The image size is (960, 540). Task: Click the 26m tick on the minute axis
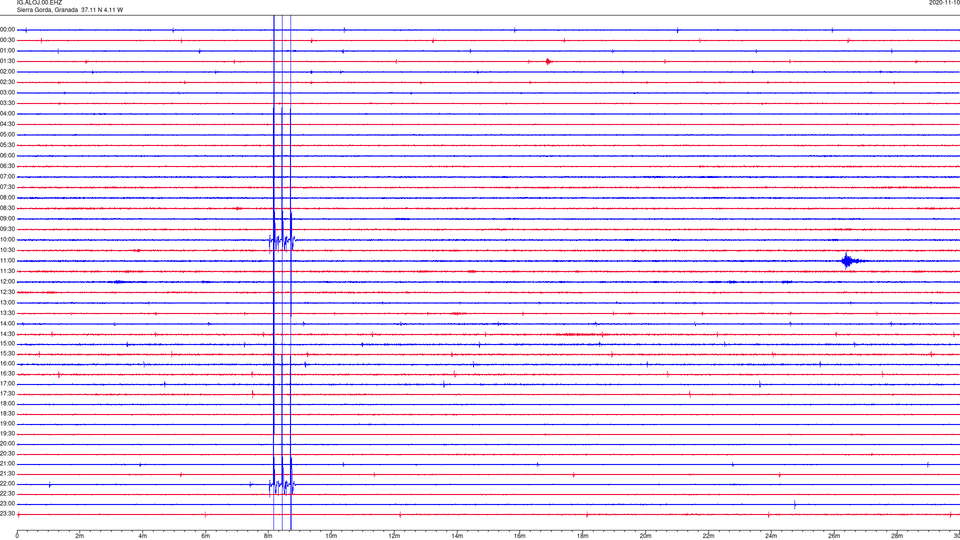point(834,536)
